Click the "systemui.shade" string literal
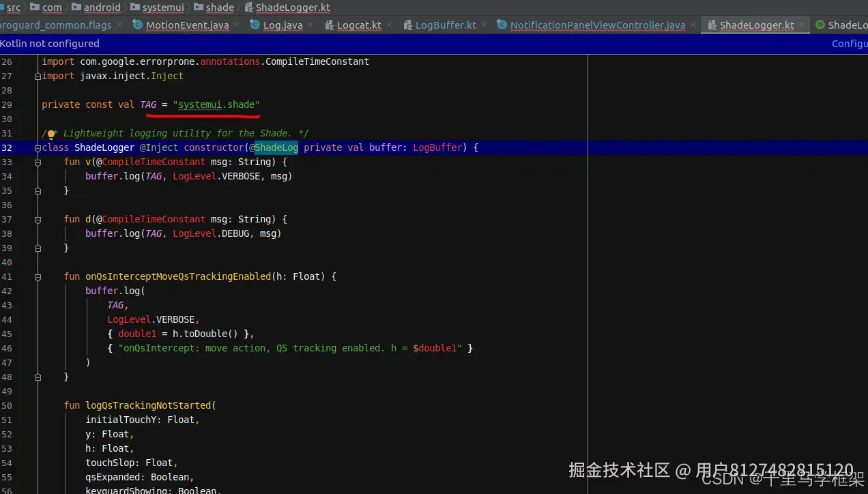 216,105
